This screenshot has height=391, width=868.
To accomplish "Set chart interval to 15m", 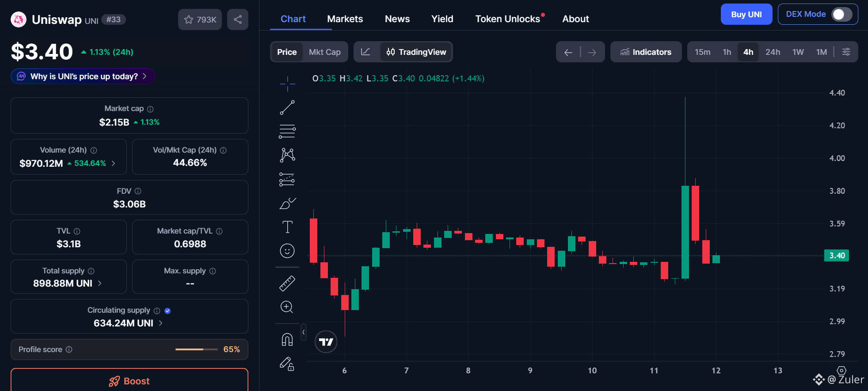I will [702, 52].
